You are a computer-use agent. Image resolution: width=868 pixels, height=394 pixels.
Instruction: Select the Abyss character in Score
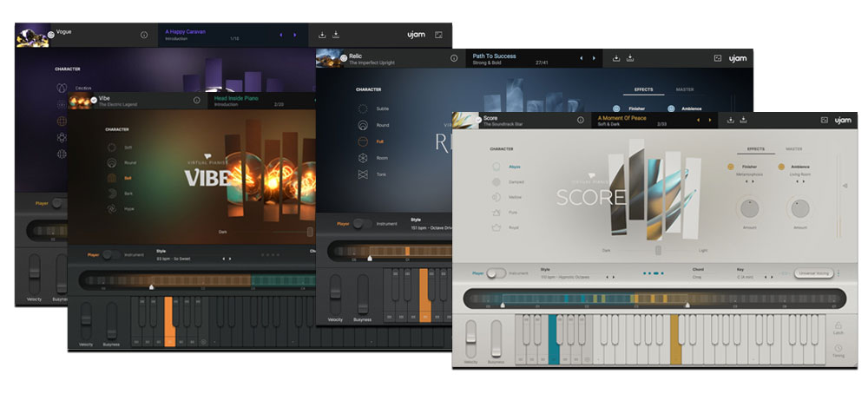(x=505, y=167)
